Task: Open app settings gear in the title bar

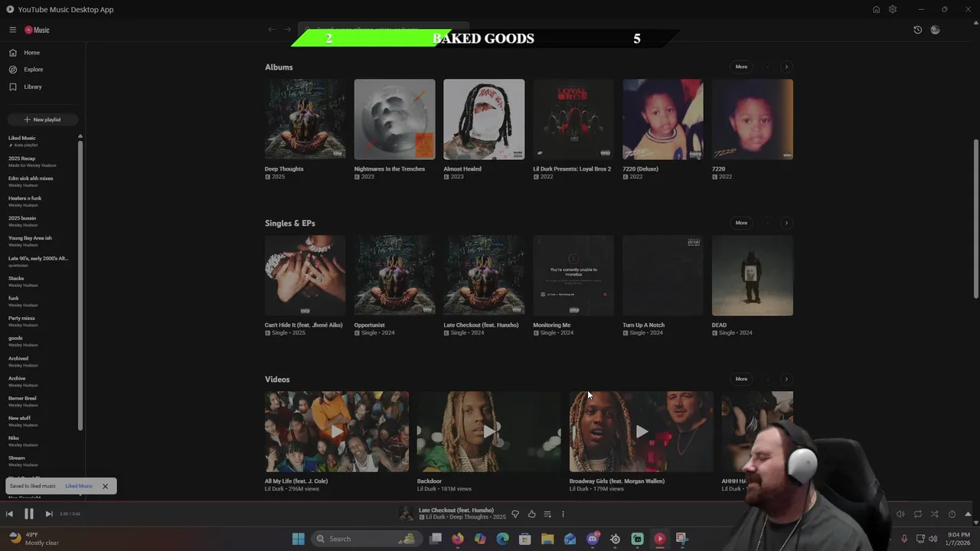Action: [893, 9]
